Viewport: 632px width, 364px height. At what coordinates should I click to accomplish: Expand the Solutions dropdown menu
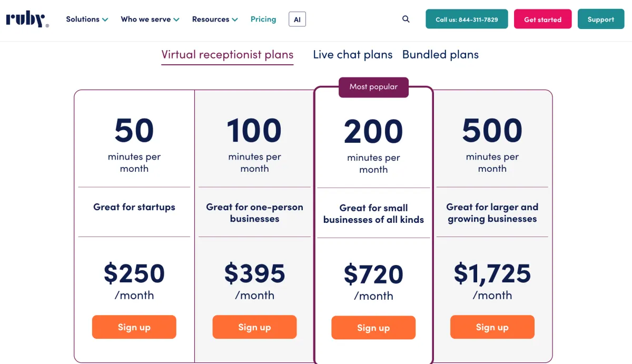[x=87, y=19]
